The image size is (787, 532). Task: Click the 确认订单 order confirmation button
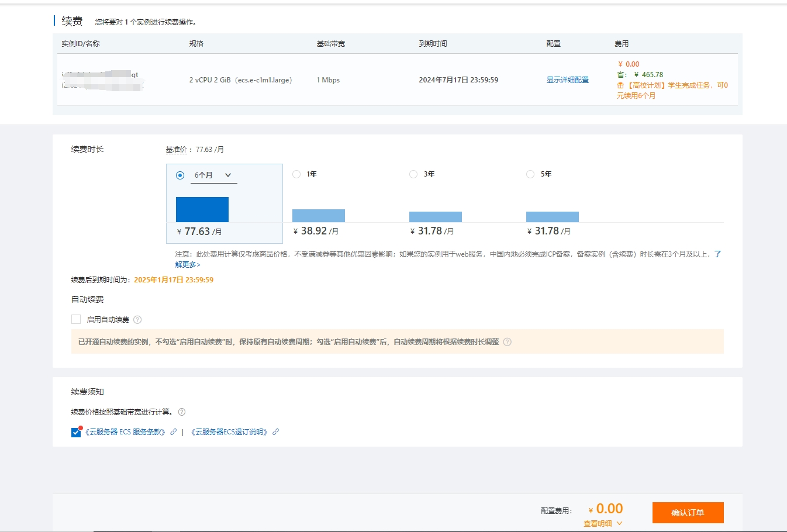(x=688, y=513)
